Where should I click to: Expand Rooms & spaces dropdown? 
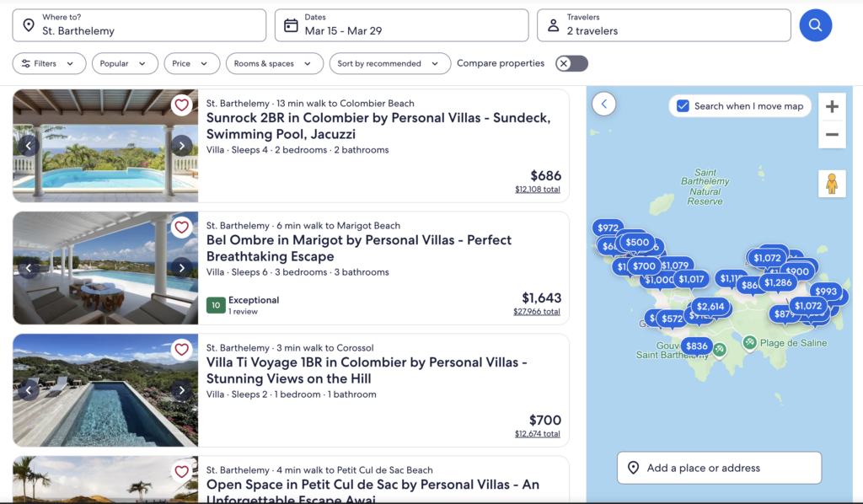point(275,64)
